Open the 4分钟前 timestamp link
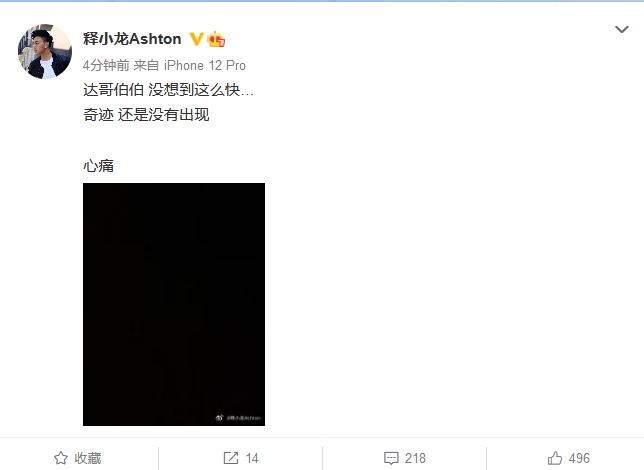The width and height of the screenshot is (644, 470). [106, 65]
